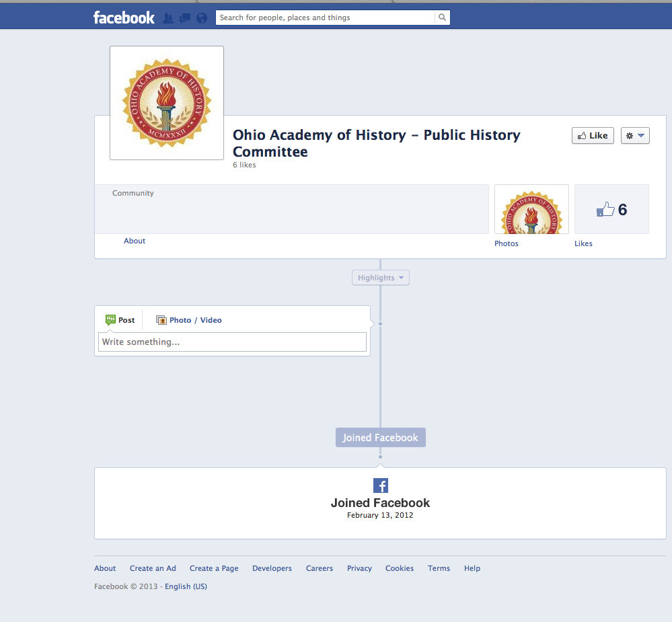Viewport: 672px width, 622px height.
Task: Focus the search for people, places field
Action: [x=326, y=17]
